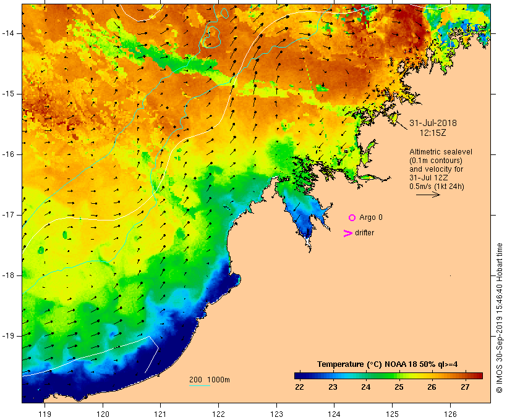
Task: Click the date text 31-Jul-2018
Action: coord(433,123)
